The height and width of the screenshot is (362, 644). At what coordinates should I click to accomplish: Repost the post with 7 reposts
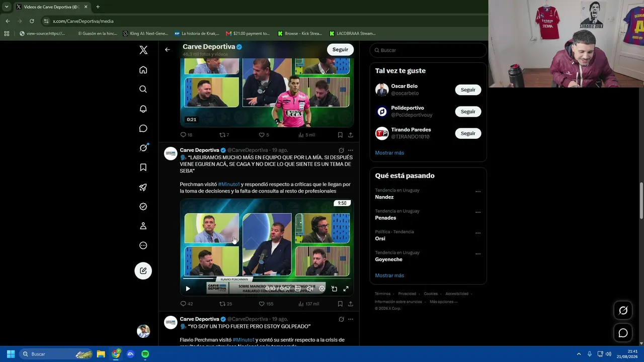click(224, 135)
